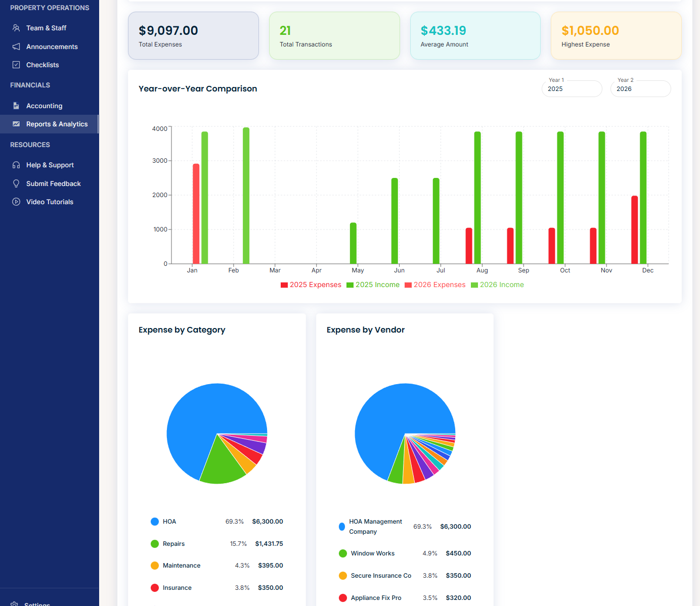
Task: Toggle 2025 Expenses series in chart legend
Action: coord(311,285)
